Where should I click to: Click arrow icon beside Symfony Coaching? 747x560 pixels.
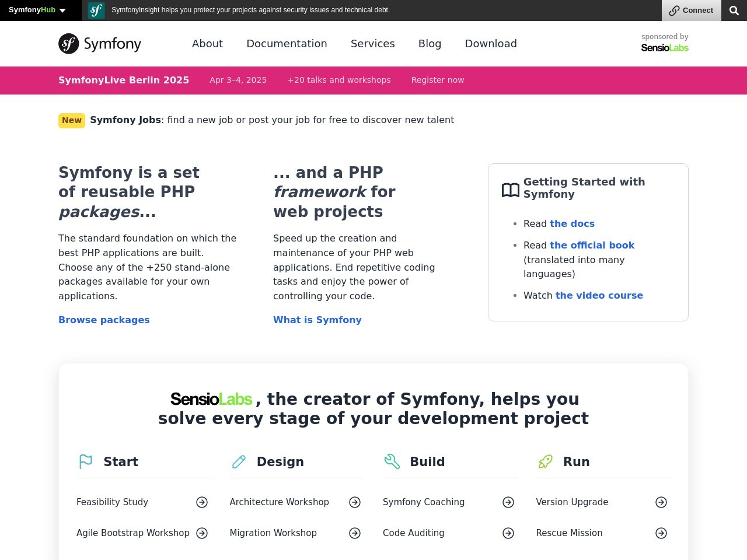click(x=508, y=502)
